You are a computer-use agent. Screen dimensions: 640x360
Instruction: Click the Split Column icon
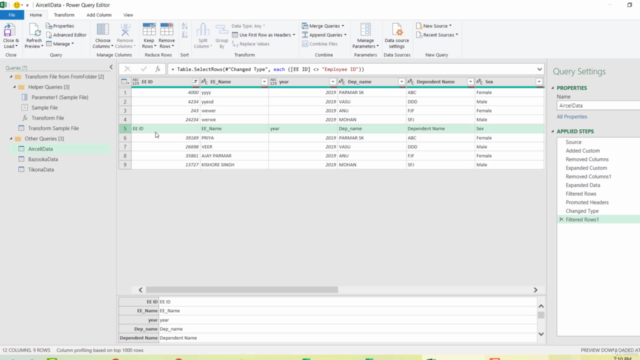(203, 31)
